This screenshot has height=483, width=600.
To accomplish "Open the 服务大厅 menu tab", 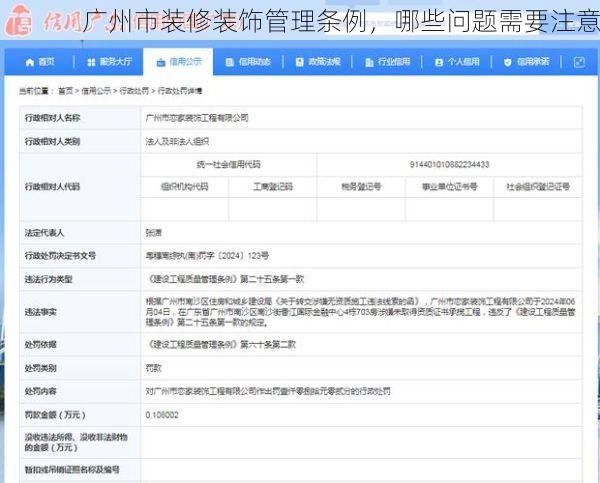I will point(109,62).
